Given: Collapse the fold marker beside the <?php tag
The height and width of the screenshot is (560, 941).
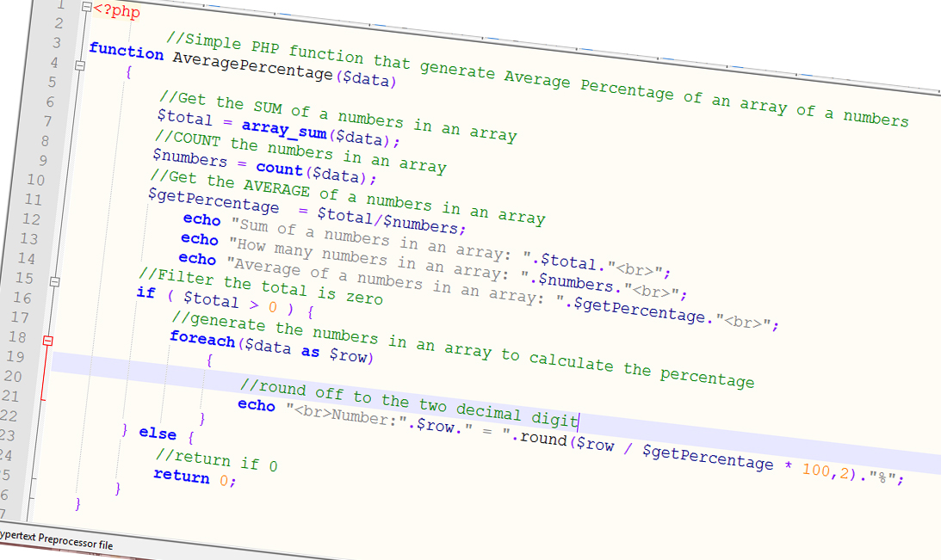Looking at the screenshot, I should (85, 8).
